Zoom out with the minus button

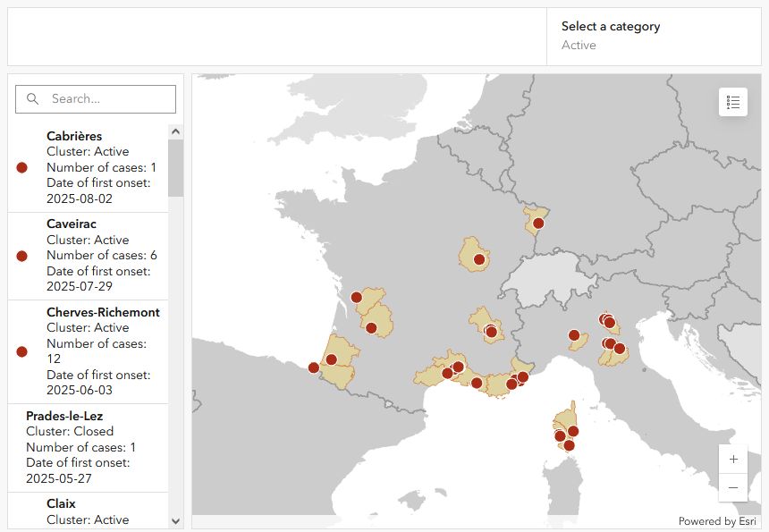pyautogui.click(x=733, y=487)
